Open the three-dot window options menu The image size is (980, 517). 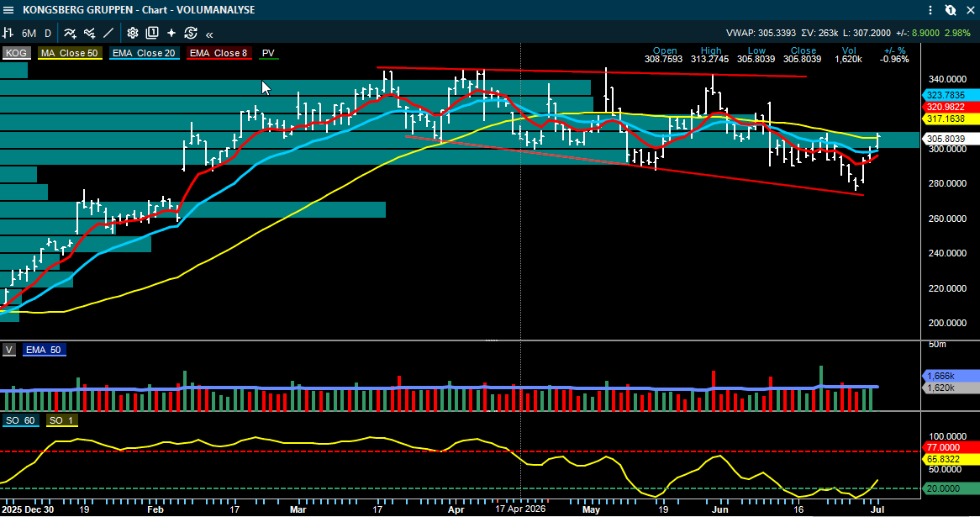930,10
